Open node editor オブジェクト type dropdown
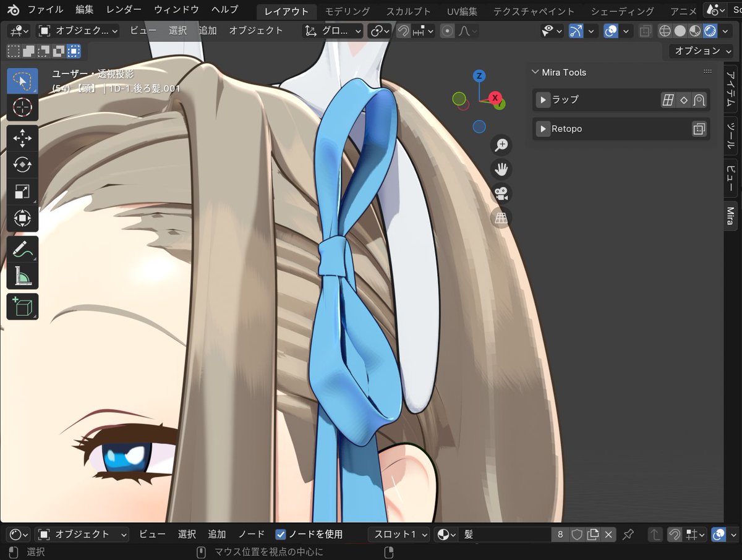Viewport: 742px width, 560px height. [82, 534]
